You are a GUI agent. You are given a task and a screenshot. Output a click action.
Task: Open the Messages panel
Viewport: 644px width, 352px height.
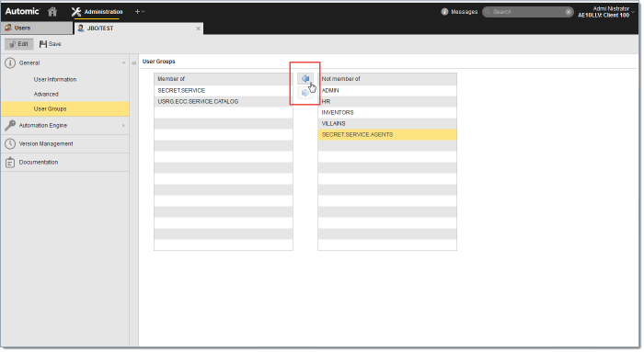pyautogui.click(x=459, y=11)
